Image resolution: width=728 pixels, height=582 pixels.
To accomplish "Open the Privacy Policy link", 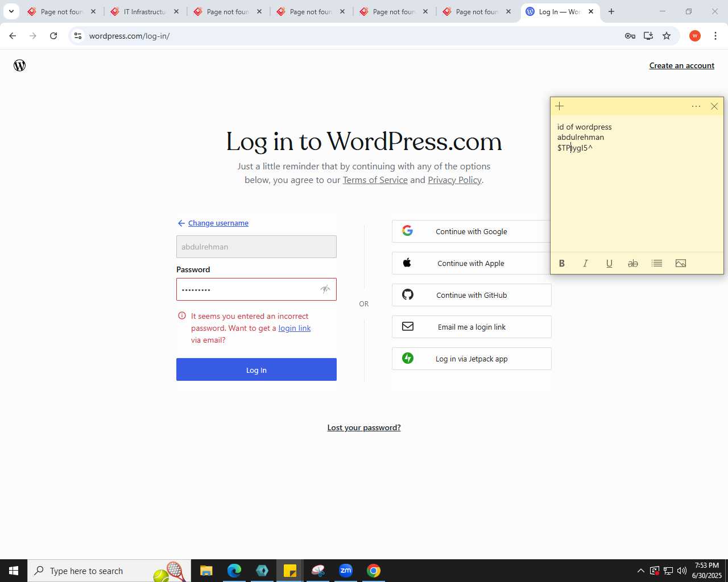I will click(454, 180).
